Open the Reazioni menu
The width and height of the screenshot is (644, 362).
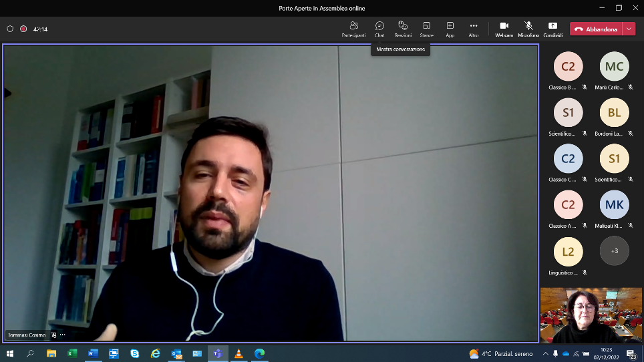click(403, 29)
